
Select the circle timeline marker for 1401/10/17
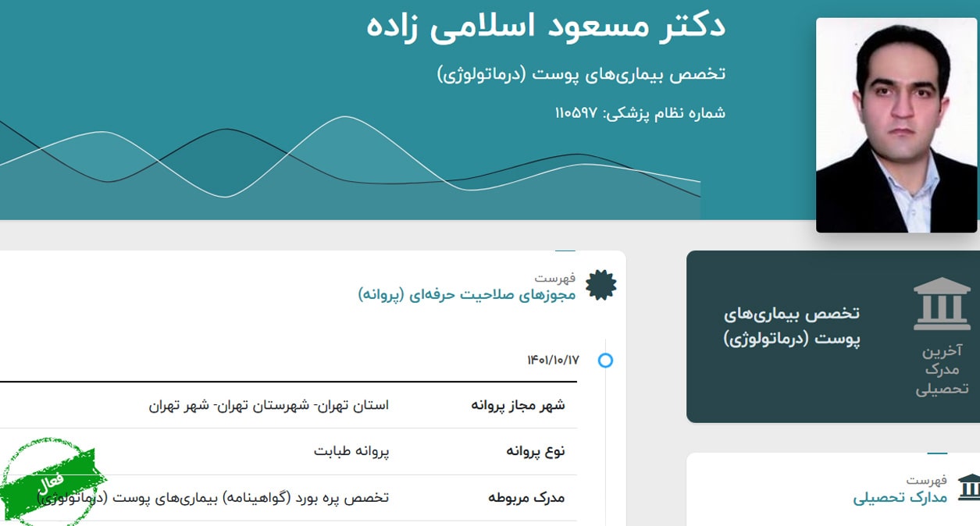[x=605, y=361]
